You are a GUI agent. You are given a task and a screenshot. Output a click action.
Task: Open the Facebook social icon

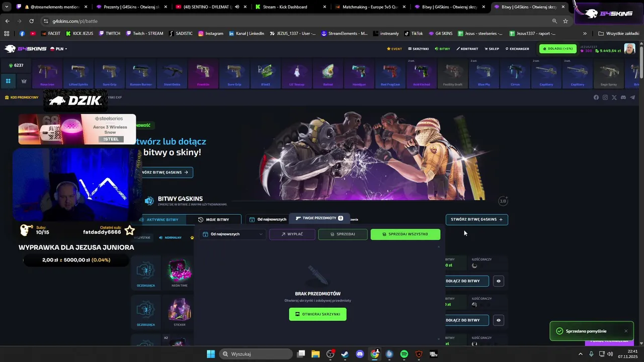coord(596,98)
